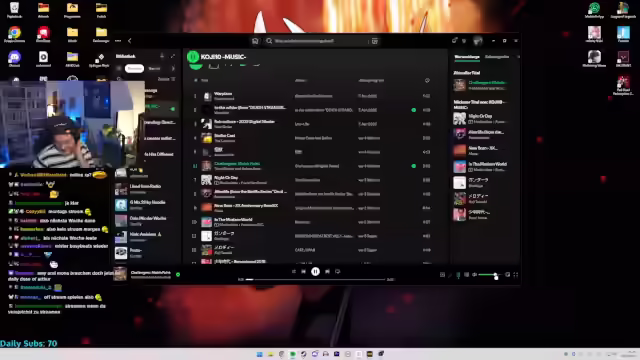The height and width of the screenshot is (360, 640).
Task: Open the Windows Start button in taskbar
Action: tap(259, 354)
